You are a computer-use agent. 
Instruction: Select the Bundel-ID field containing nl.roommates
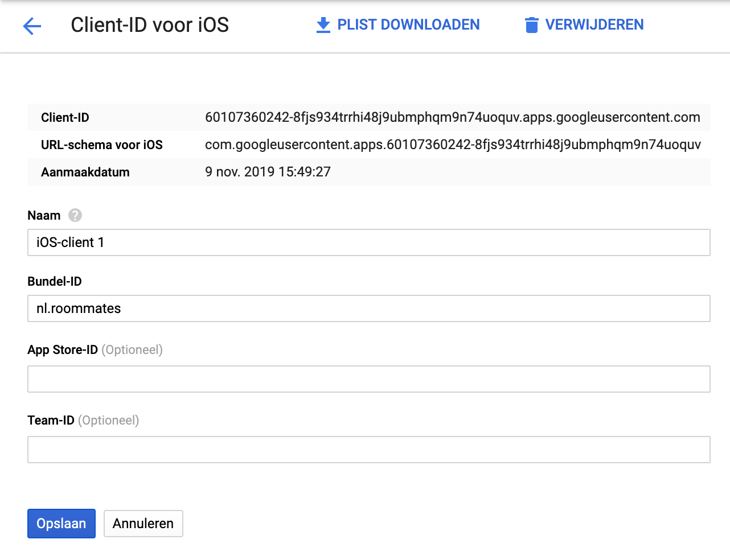pyautogui.click(x=368, y=308)
